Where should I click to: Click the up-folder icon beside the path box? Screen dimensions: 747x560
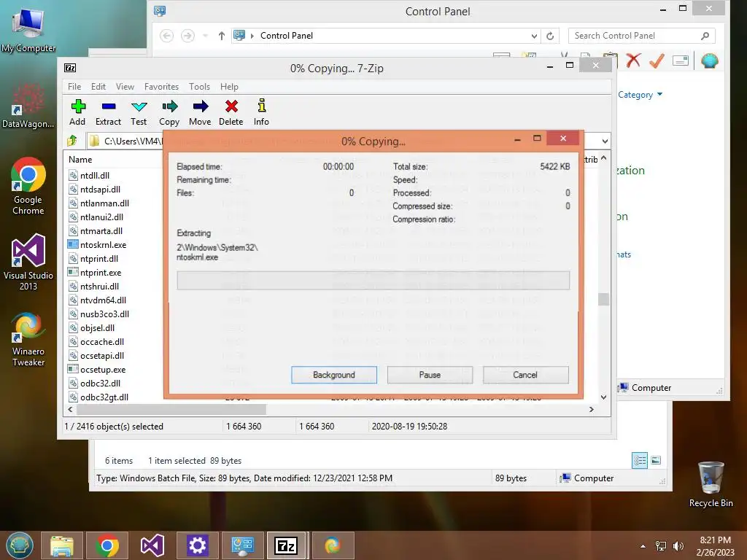(x=72, y=141)
